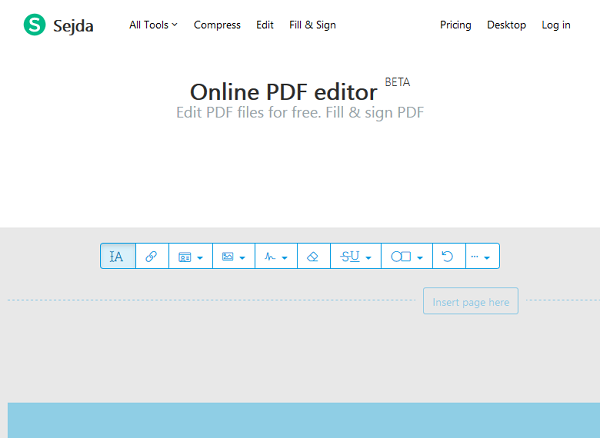Click the Sejda logo icon
Image resolution: width=600 pixels, height=438 pixels.
pos(36,25)
